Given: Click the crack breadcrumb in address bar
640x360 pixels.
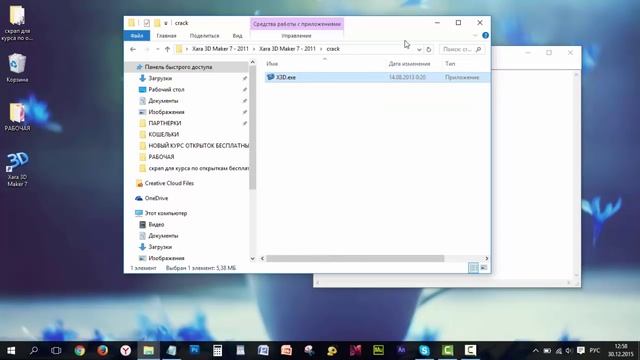Looking at the screenshot, I should (x=333, y=49).
